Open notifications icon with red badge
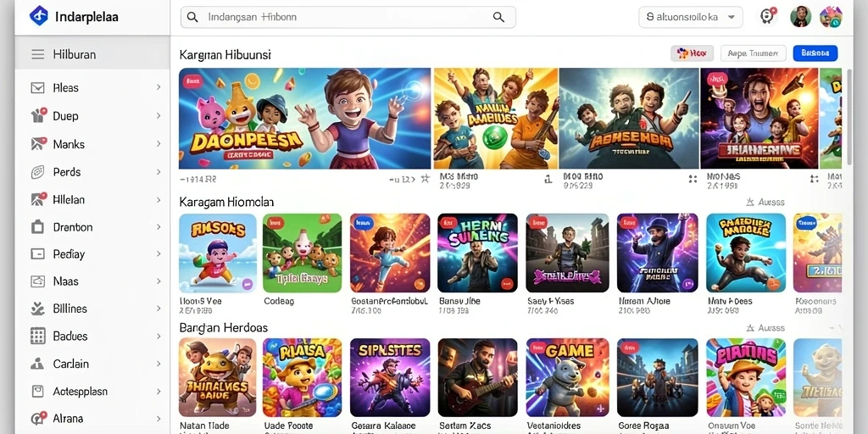Screen dimensions: 868x434 tap(766, 16)
